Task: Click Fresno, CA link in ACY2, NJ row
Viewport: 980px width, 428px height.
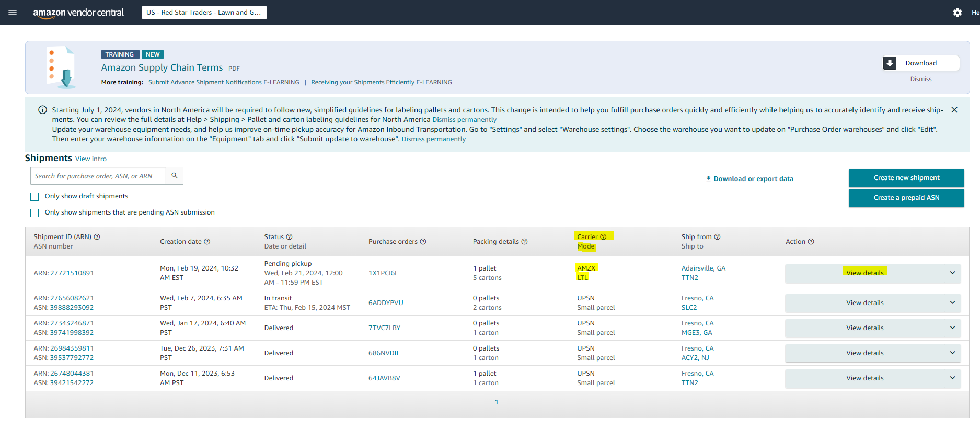Action: click(x=698, y=348)
